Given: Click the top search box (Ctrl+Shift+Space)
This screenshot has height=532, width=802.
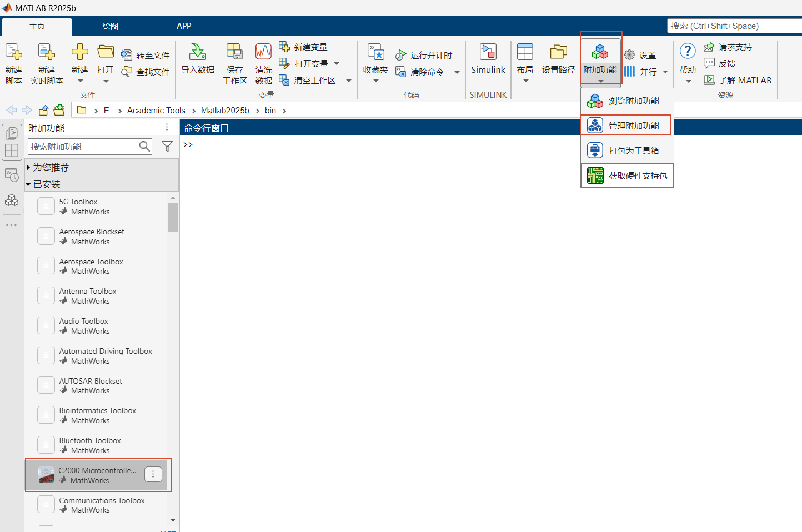Looking at the screenshot, I should pos(734,26).
